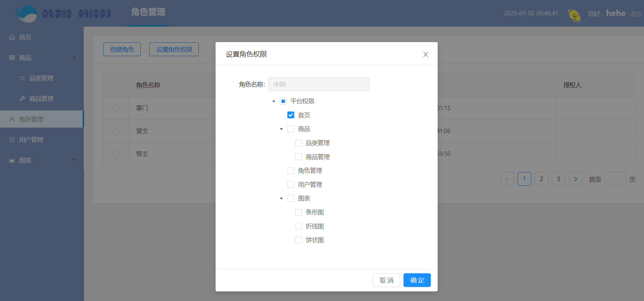Click the tool icon beside 商品管理 in sidebar
Screen dimensions: 644x301
pyautogui.click(x=22, y=99)
